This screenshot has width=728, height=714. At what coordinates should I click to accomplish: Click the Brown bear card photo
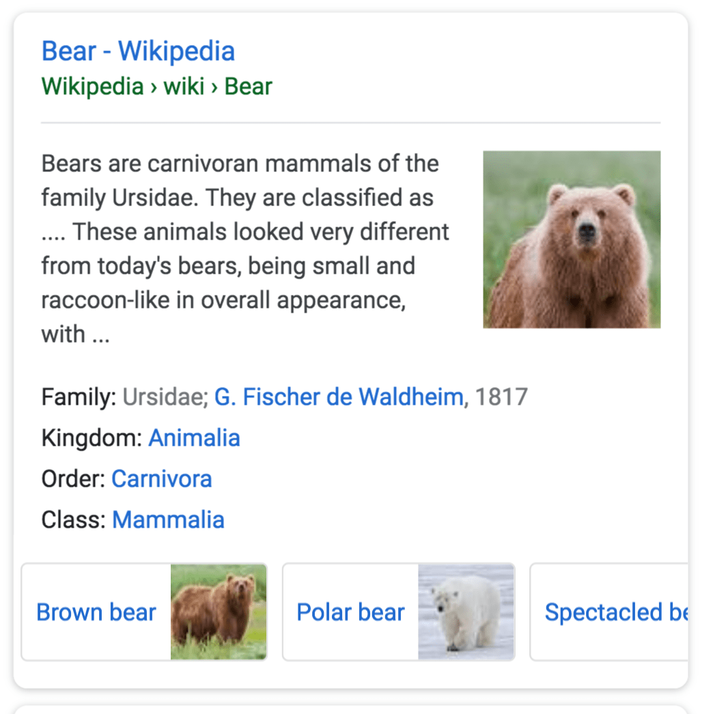point(219,612)
